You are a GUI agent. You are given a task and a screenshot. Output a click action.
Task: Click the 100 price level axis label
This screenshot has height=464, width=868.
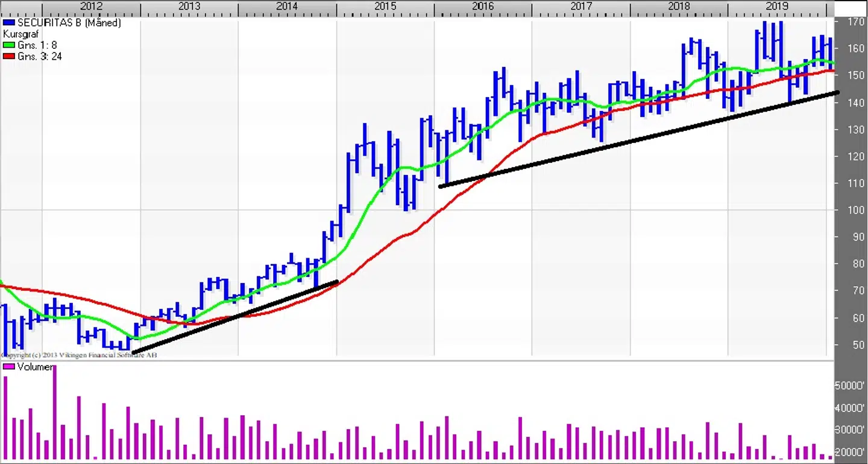click(x=854, y=210)
